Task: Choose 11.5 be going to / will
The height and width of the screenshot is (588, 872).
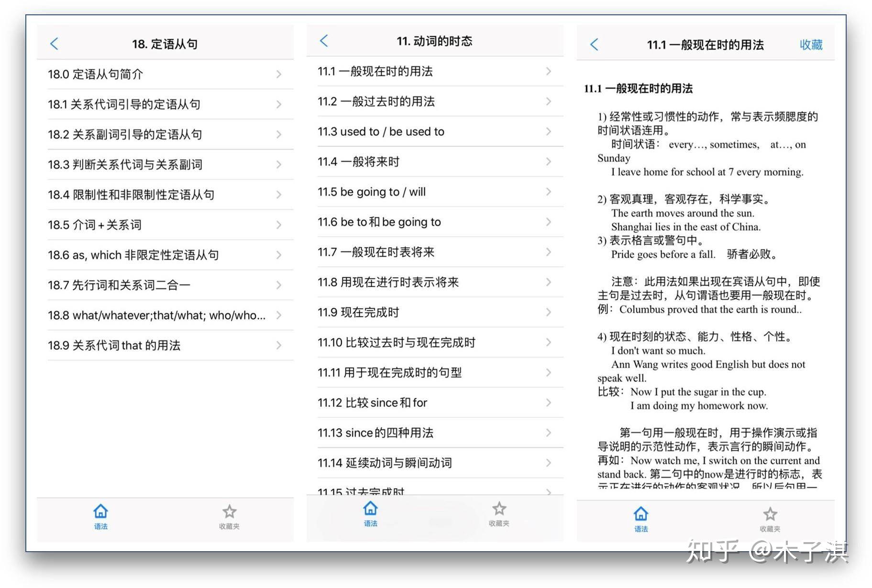Action: click(435, 192)
